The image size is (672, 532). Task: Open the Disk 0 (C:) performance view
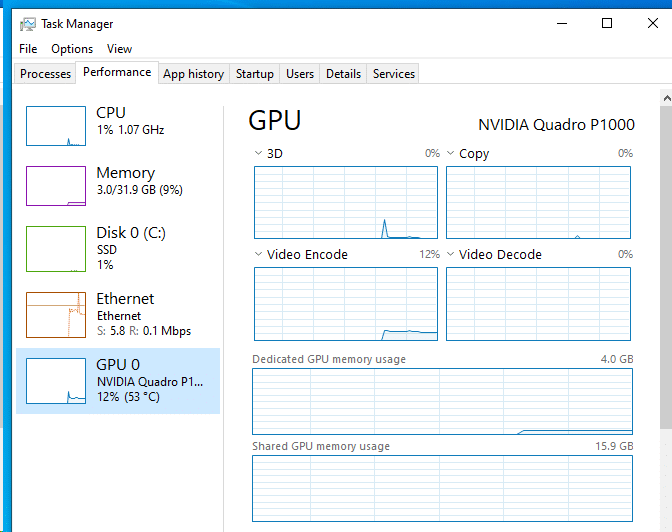(118, 249)
